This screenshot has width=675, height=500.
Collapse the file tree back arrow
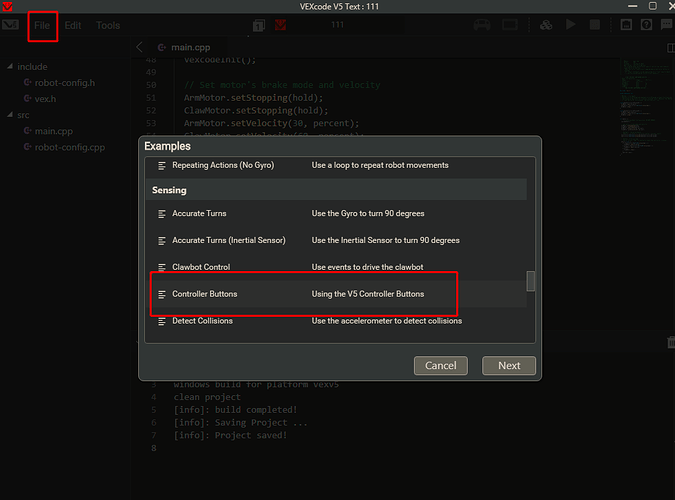pos(139,47)
